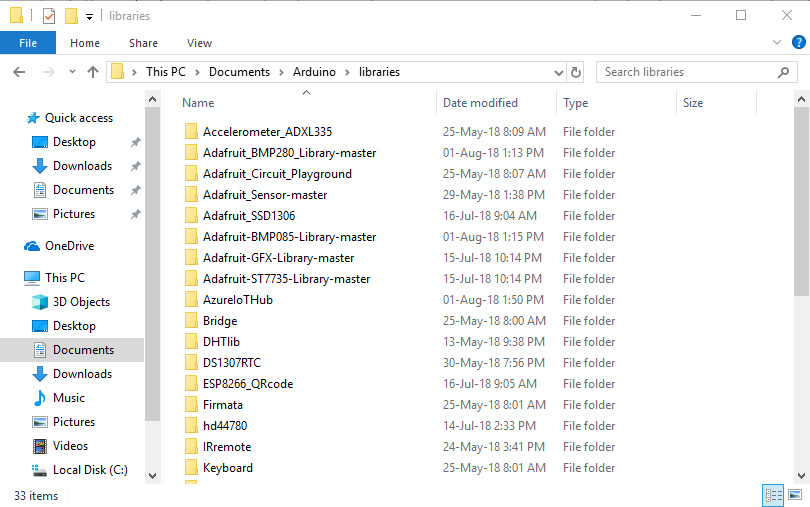This screenshot has height=507, width=810.
Task: Select the DHTlib folder icon
Action: 191,342
